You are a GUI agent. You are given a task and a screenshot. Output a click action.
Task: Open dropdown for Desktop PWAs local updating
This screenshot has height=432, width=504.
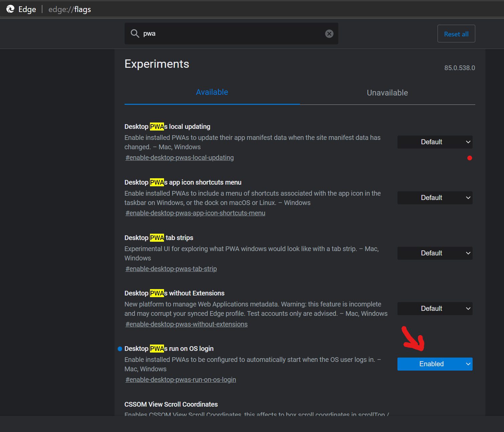[x=435, y=142]
